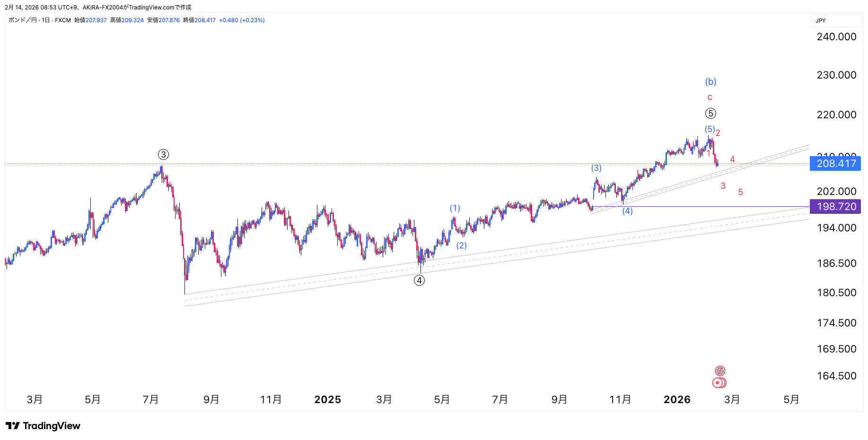Click the 240.000 price axis label

pyautogui.click(x=836, y=37)
